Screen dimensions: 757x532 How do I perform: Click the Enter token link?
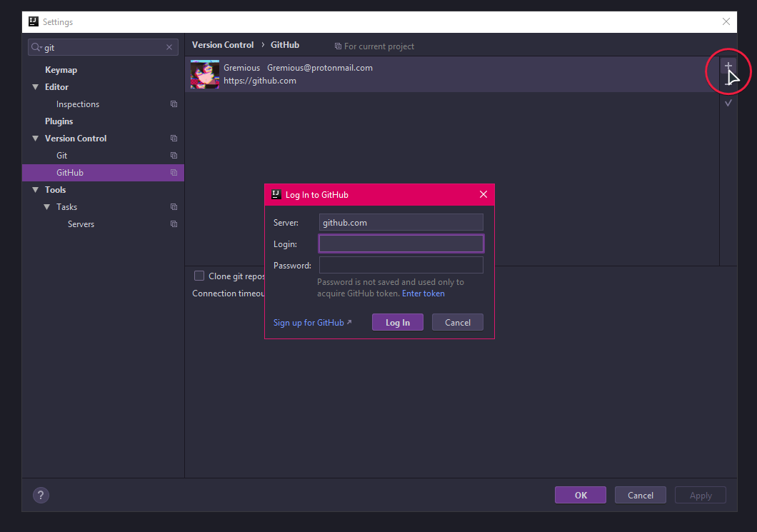pos(423,293)
